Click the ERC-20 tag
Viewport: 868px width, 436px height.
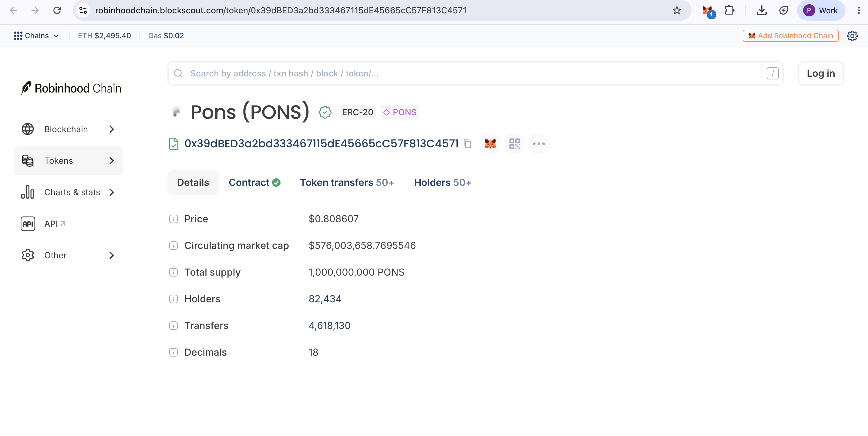(x=358, y=112)
